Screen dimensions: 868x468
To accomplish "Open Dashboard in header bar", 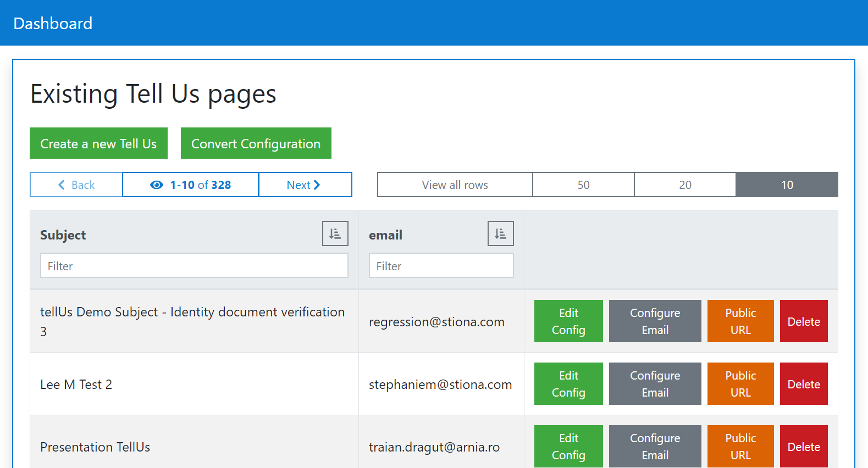I will (53, 24).
